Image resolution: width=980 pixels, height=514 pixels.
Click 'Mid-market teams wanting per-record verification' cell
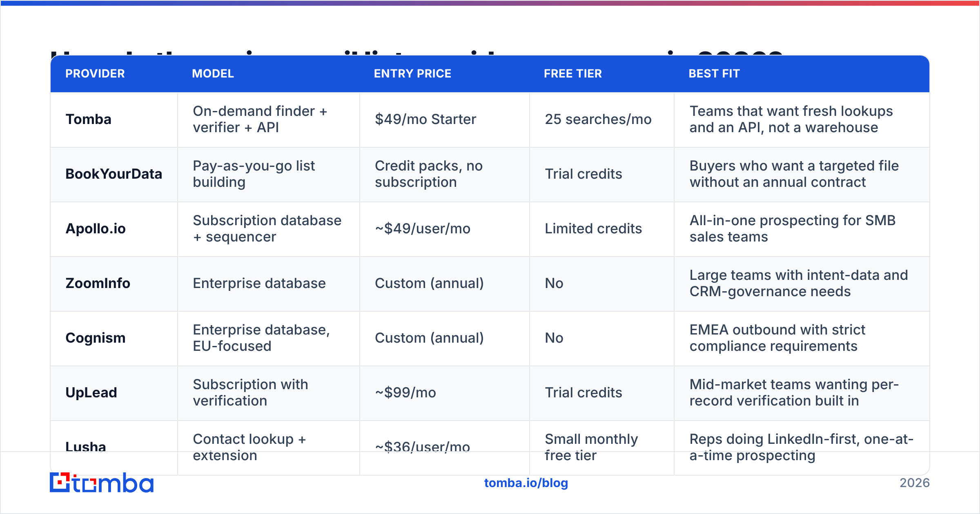click(x=802, y=393)
